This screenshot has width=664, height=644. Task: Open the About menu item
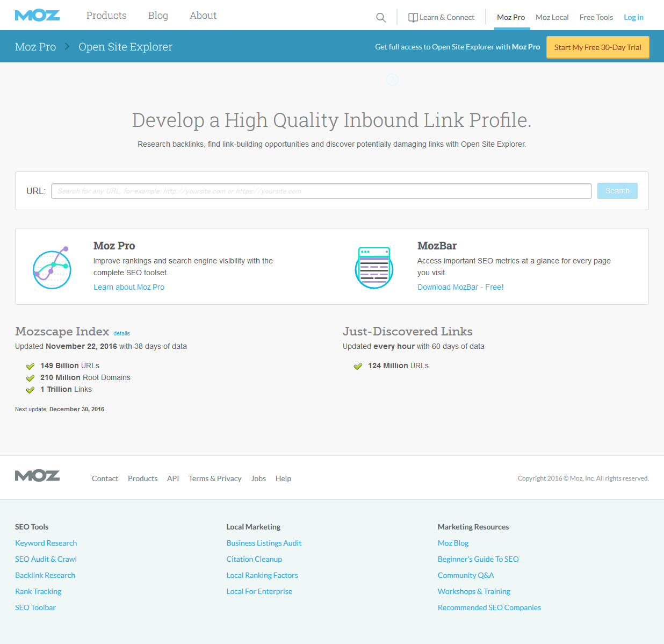click(203, 16)
